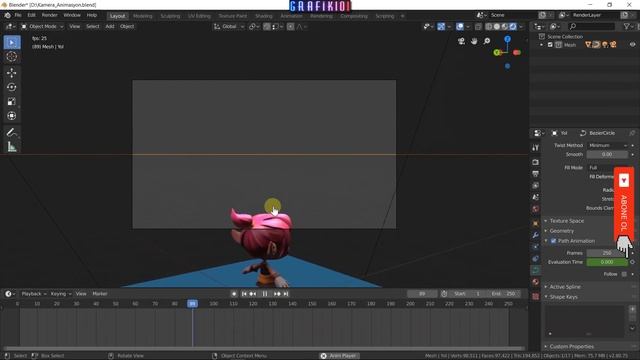Open the Material properties tab
This screenshot has width=640, height=360.
pos(536,282)
